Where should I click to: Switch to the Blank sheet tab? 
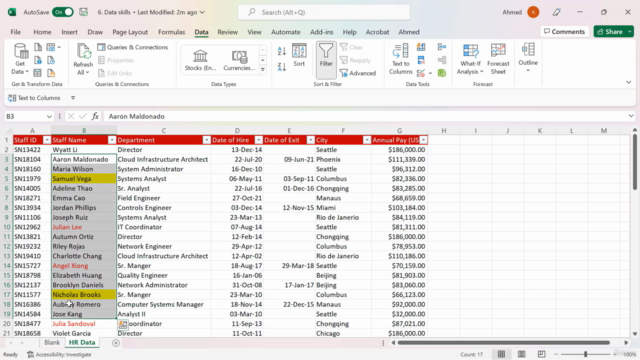pyautogui.click(x=52, y=342)
